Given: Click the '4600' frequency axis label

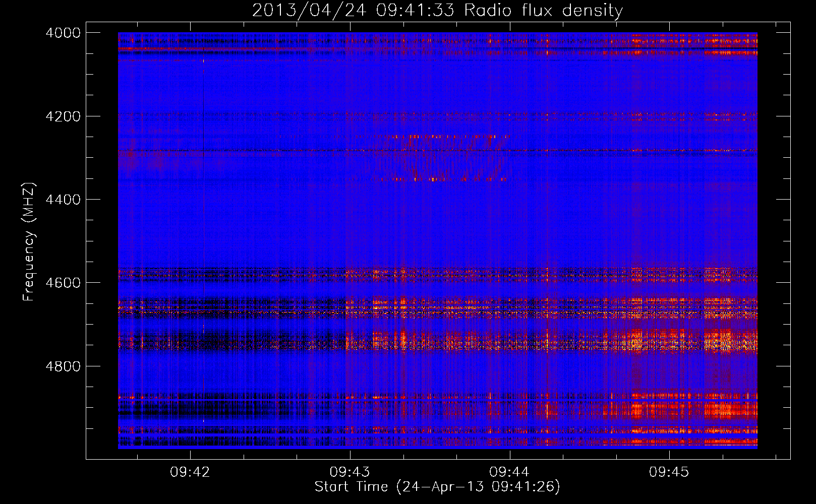Looking at the screenshot, I should click(x=63, y=283).
